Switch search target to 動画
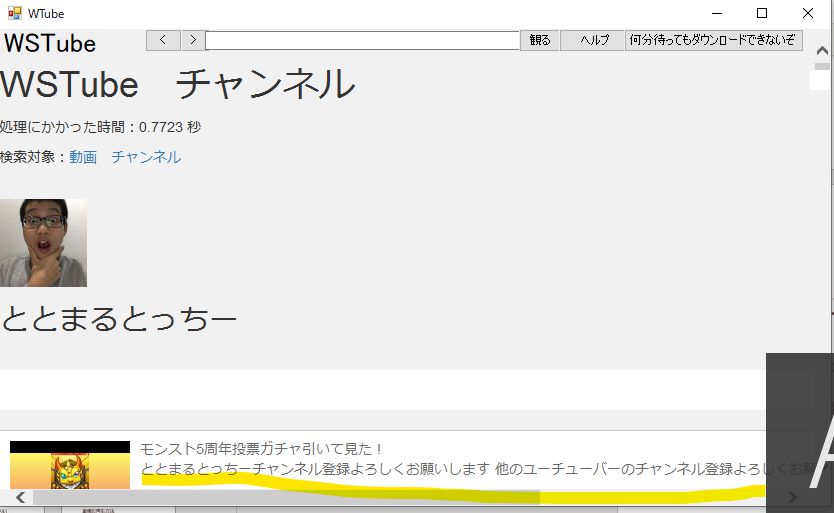 coord(83,157)
